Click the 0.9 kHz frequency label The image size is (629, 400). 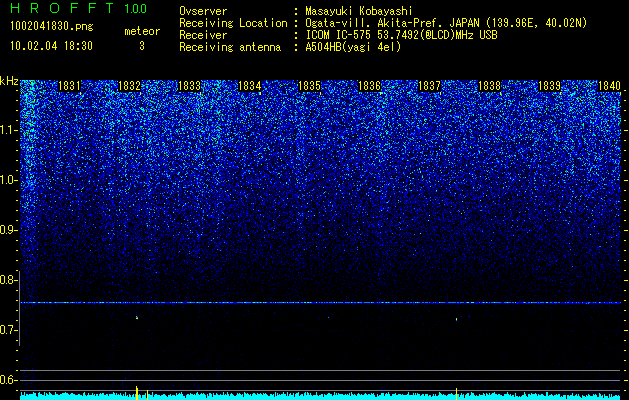[9, 230]
